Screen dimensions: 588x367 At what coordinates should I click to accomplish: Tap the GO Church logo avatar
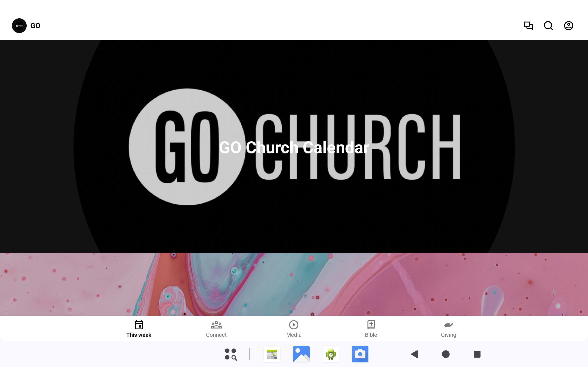click(x=19, y=26)
